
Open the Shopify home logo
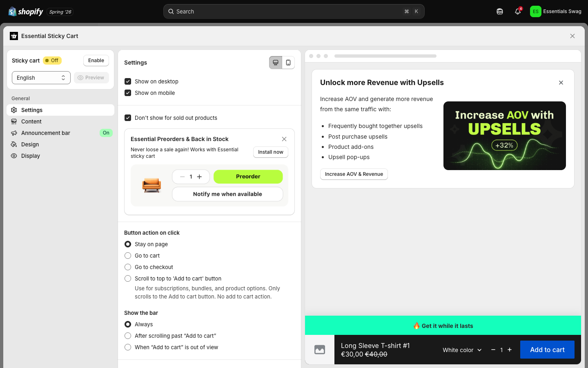coord(26,11)
